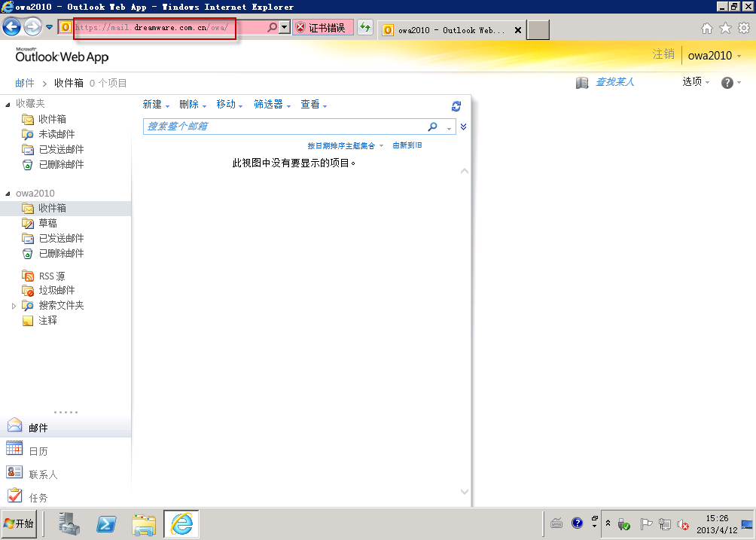Open the 开始 Start menu
The height and width of the screenshot is (540, 756).
pos(19,523)
